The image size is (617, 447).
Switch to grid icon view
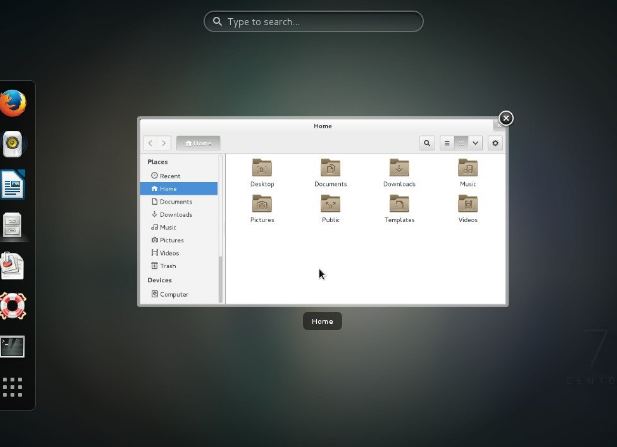click(x=461, y=143)
